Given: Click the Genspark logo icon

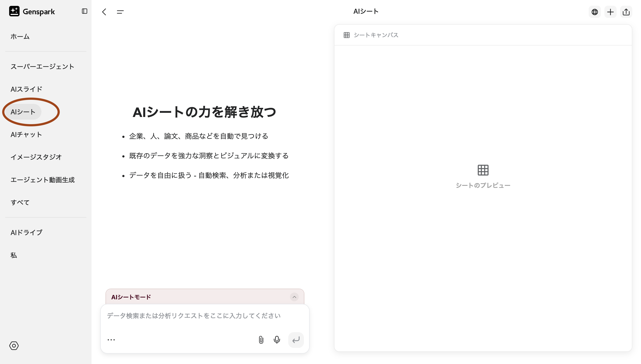Looking at the screenshot, I should pyautogui.click(x=14, y=11).
